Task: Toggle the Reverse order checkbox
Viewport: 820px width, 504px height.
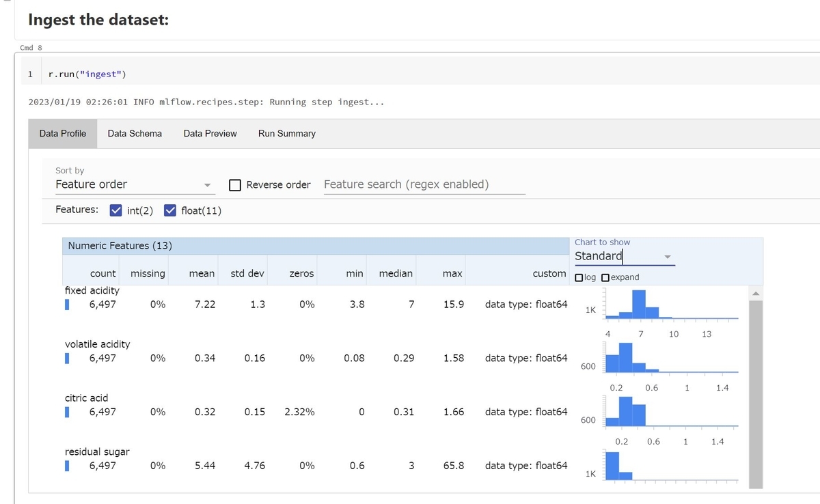Action: [235, 185]
